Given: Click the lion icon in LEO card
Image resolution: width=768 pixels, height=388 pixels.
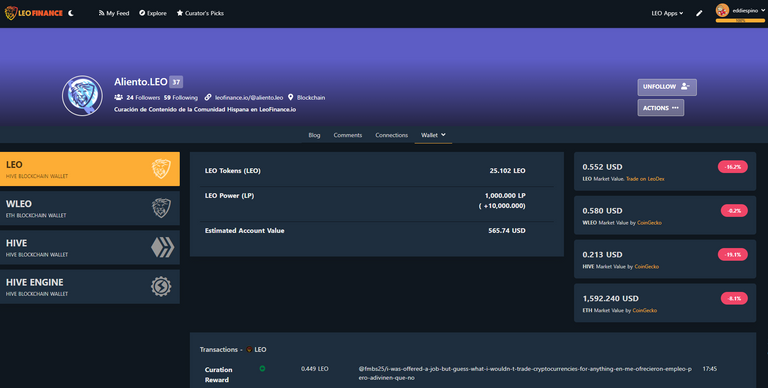Looking at the screenshot, I should [161, 169].
